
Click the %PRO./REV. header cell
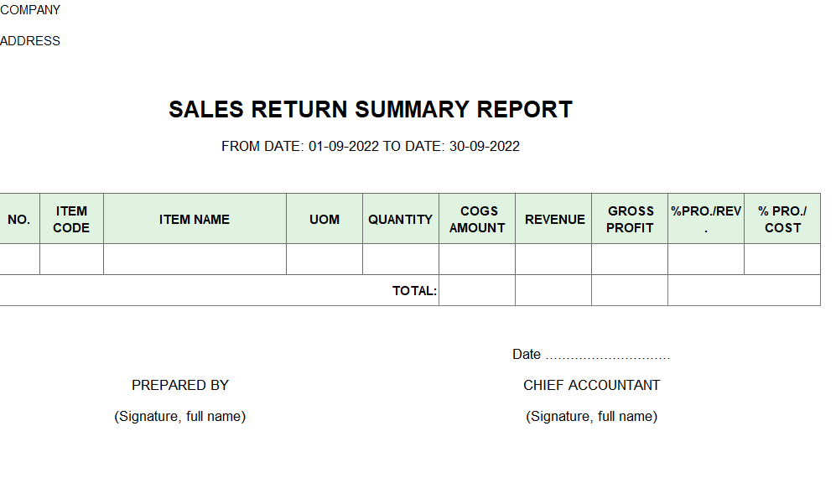(x=706, y=219)
